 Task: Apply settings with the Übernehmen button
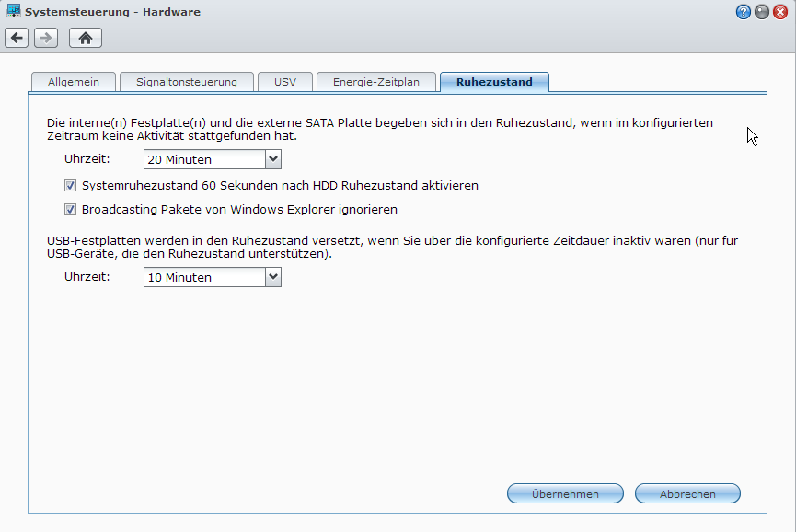tap(564, 492)
